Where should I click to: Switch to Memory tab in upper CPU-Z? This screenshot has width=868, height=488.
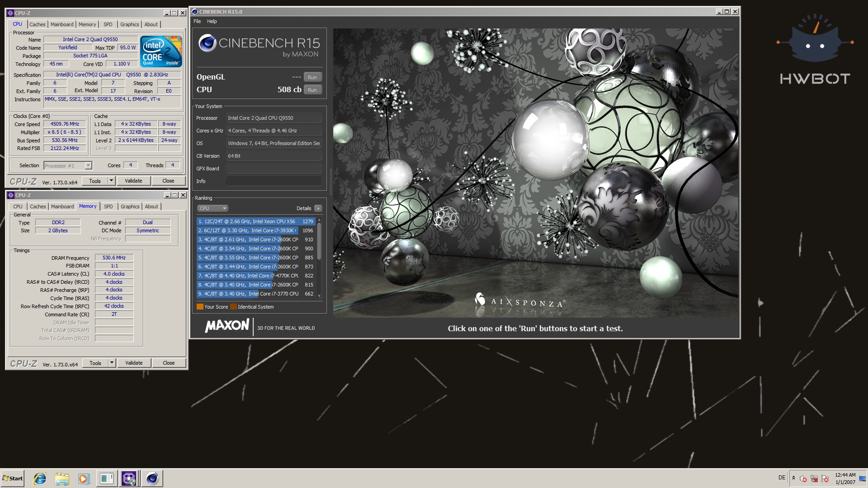87,24
